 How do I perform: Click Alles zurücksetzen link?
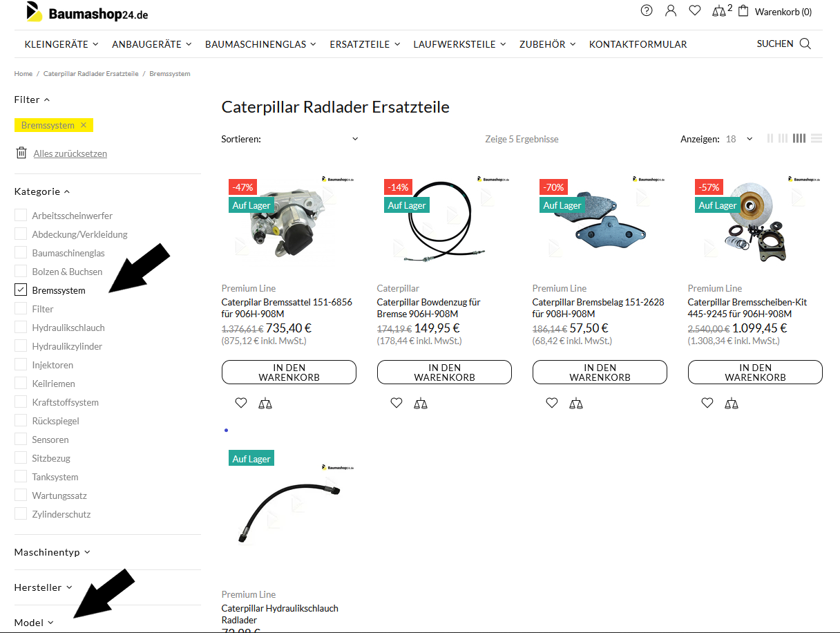70,153
